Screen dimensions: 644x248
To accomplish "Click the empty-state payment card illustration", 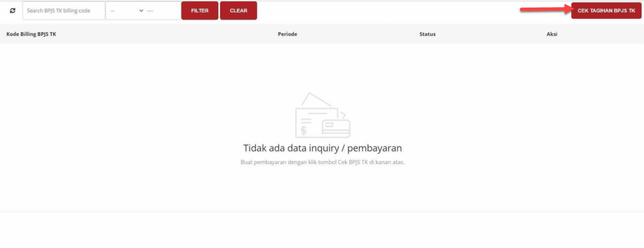I will [x=323, y=115].
